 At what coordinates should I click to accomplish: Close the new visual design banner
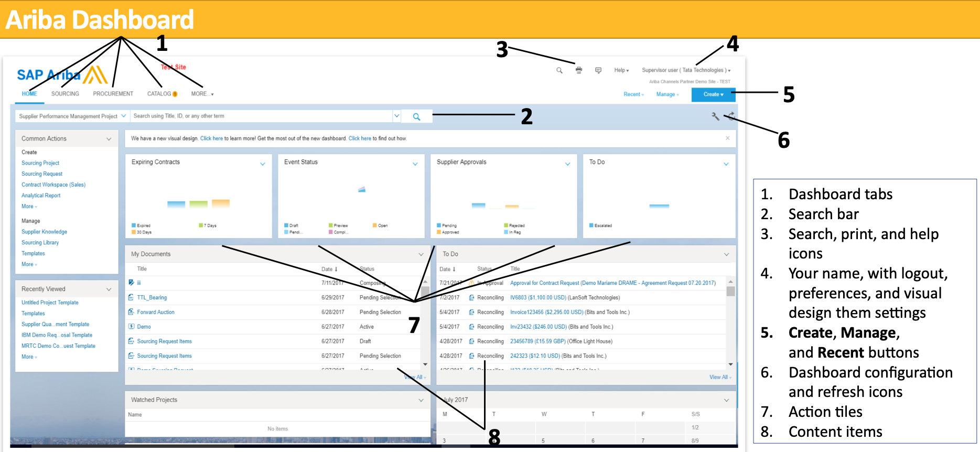pos(728,138)
